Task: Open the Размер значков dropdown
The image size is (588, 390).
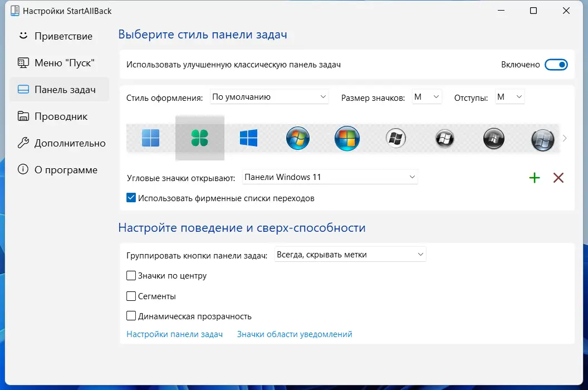Action: [427, 97]
